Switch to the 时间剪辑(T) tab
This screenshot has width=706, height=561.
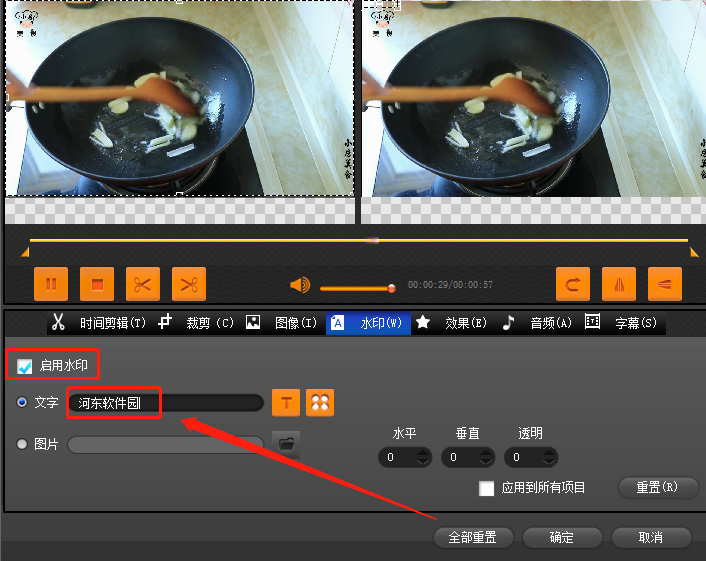click(x=98, y=322)
